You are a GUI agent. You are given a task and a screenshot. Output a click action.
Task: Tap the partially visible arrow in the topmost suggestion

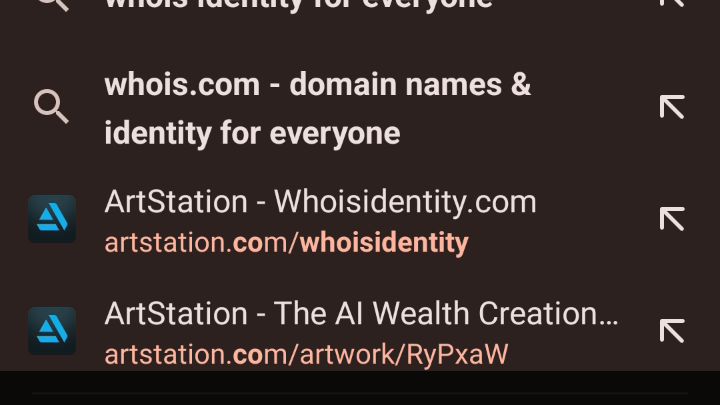click(x=672, y=3)
